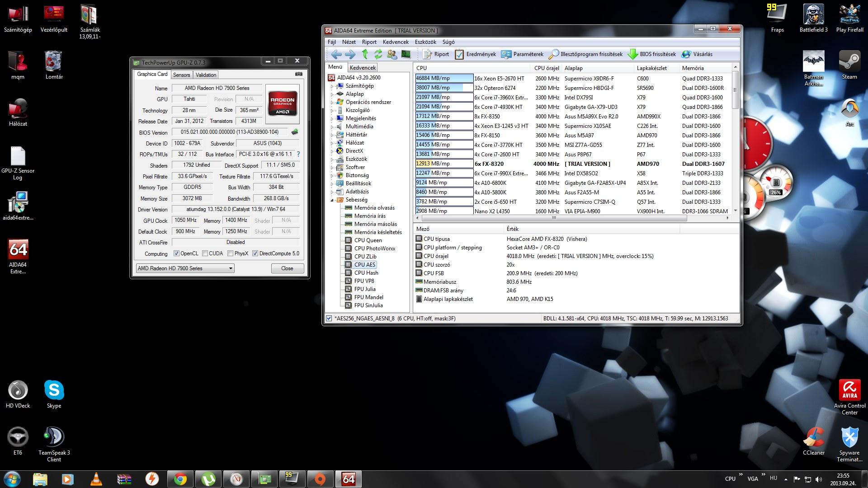Open the Fájl menu
868x488 pixels.
click(332, 42)
